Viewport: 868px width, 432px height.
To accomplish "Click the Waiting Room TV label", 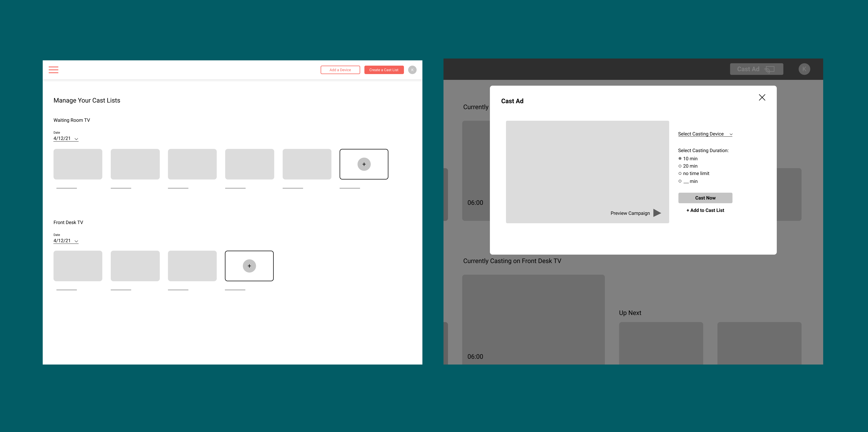I will (x=72, y=120).
